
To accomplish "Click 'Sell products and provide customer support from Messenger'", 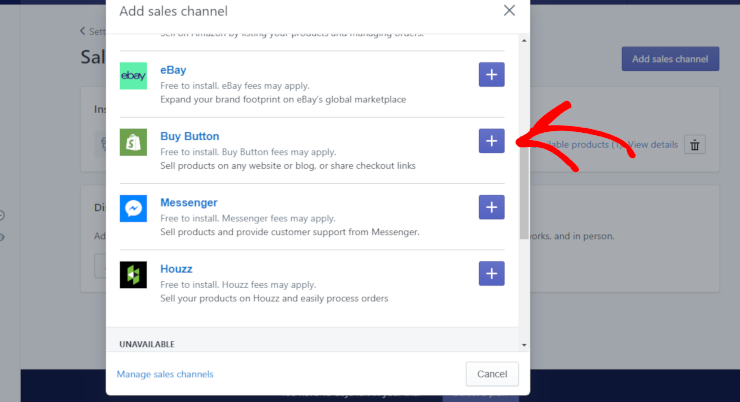I will [290, 232].
